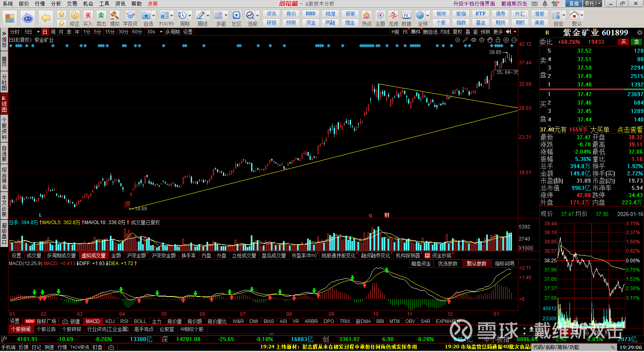
Task: Toggle 事件 events display
Action: (x=416, y=32)
